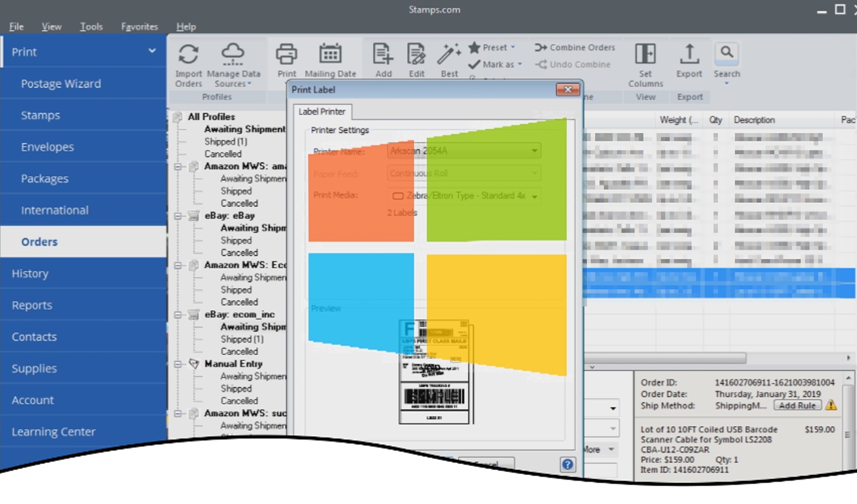This screenshot has width=857, height=504.
Task: Click the warning icon beside Add Rule
Action: [831, 405]
